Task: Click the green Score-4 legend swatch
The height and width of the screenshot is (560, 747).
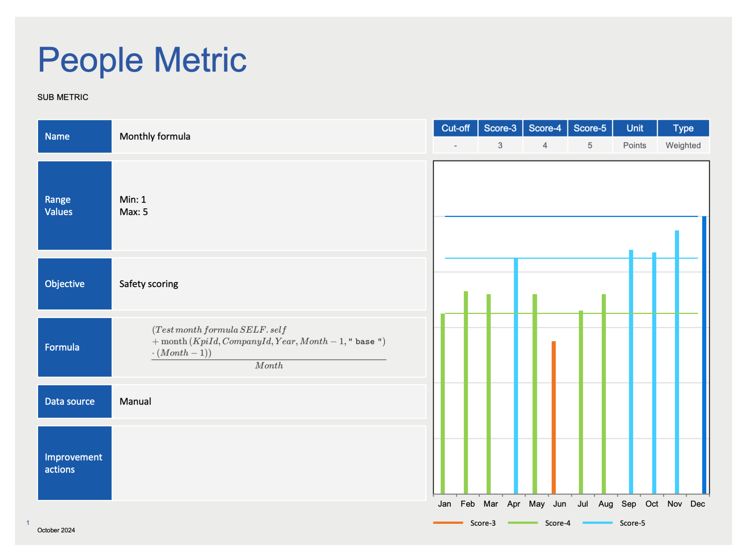Action: [x=523, y=523]
